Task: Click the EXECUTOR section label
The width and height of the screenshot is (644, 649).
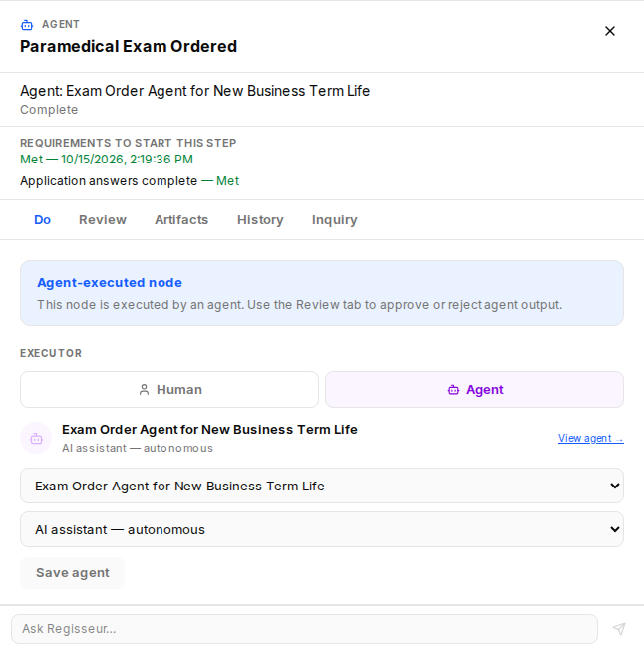Action: [x=51, y=353]
